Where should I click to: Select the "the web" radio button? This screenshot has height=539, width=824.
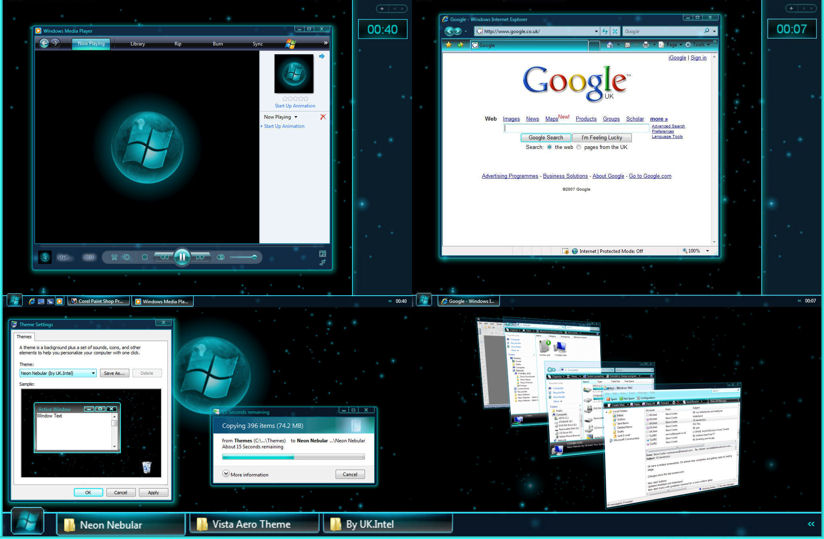pyautogui.click(x=549, y=148)
